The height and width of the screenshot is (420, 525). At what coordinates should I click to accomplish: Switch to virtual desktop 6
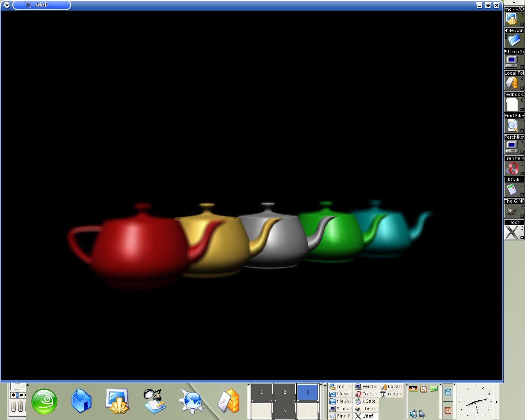coord(308,411)
